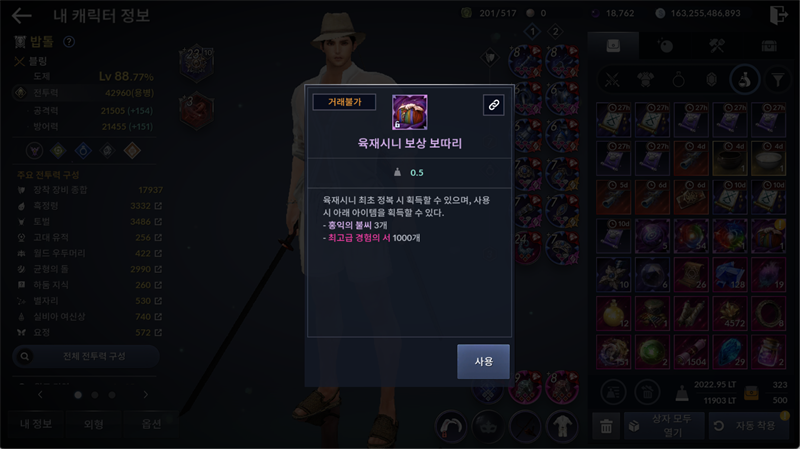Screen dimensions: 800x449
Task: Expand 토벌 combat power details
Action: pyautogui.click(x=158, y=221)
